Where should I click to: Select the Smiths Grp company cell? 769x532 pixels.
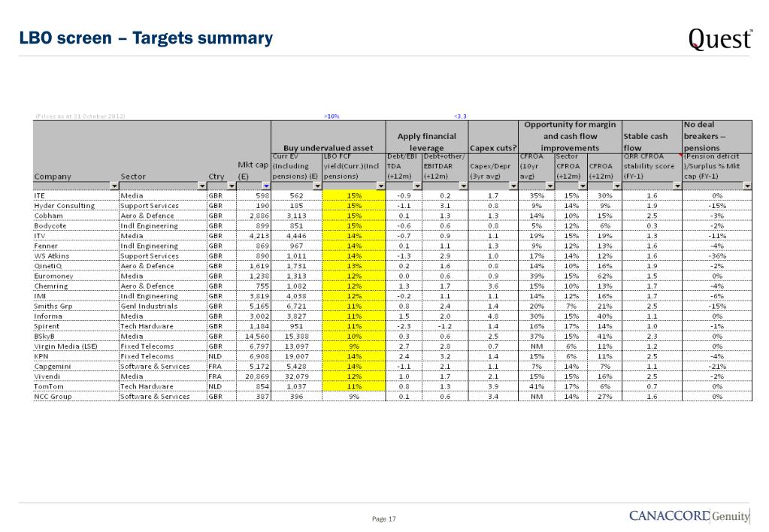tap(76, 306)
